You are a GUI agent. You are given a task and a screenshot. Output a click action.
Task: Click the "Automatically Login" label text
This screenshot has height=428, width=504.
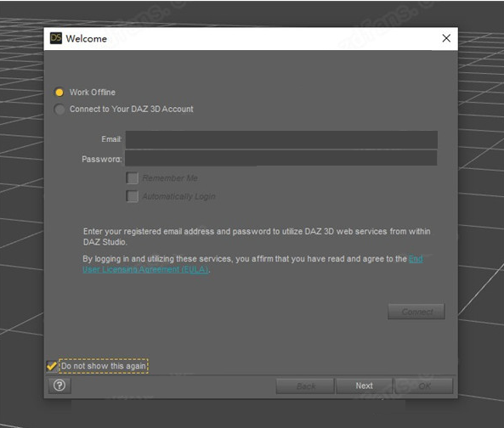(x=178, y=196)
